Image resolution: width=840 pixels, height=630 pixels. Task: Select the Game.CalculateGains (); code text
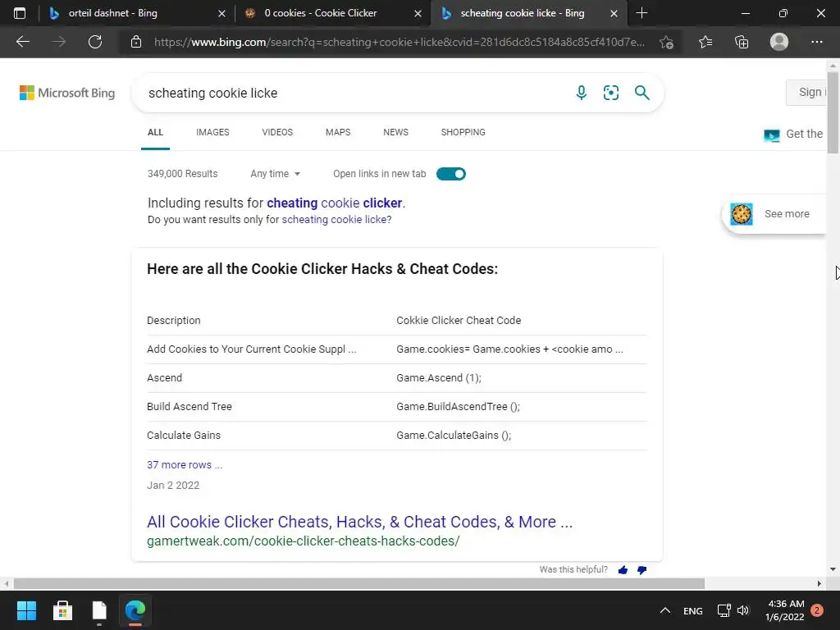454,436
